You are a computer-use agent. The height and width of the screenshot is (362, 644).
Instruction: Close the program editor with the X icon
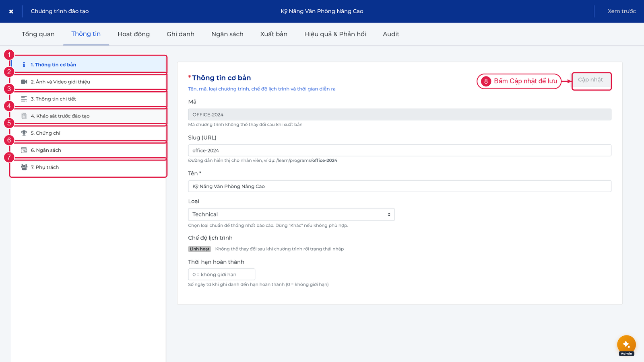[11, 11]
